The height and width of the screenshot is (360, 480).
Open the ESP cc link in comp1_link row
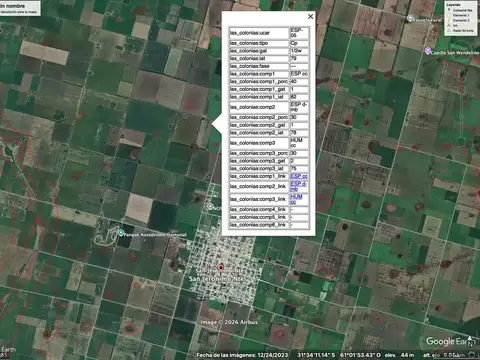click(x=299, y=176)
